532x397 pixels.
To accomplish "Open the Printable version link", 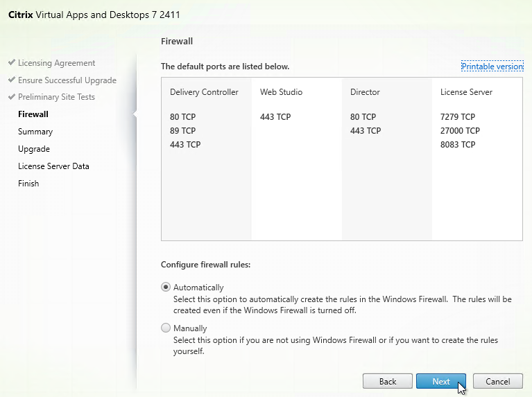I will coord(492,67).
